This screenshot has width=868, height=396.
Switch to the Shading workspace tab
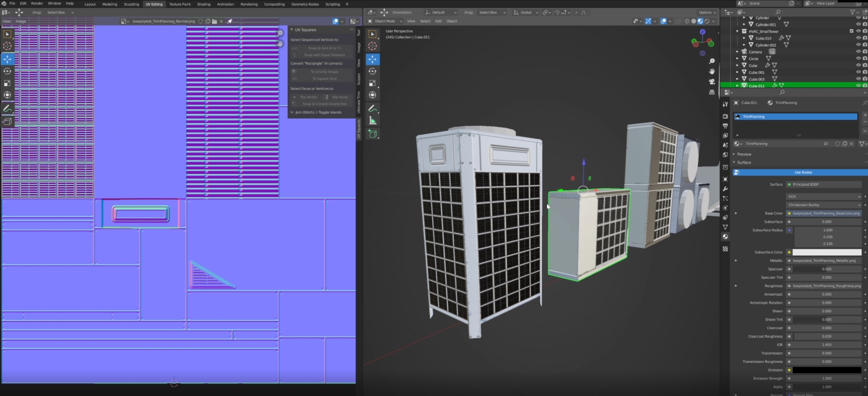point(203,4)
